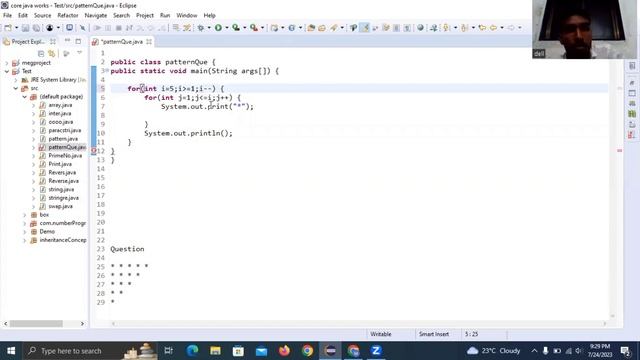Select the patternQue.java editor tab

point(121,42)
